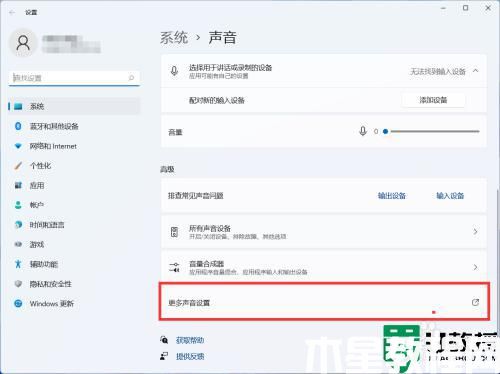Click the 输出设备 troubleshoot link

392,196
